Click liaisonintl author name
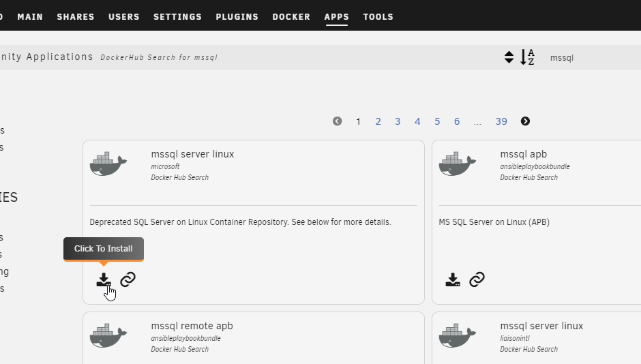The image size is (641, 364). coord(515,338)
